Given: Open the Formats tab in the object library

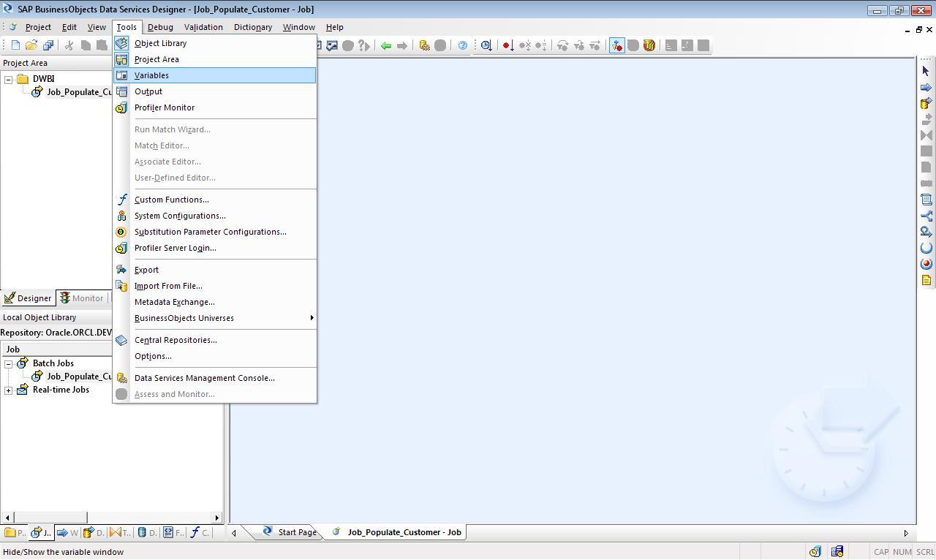Looking at the screenshot, I should [173, 532].
